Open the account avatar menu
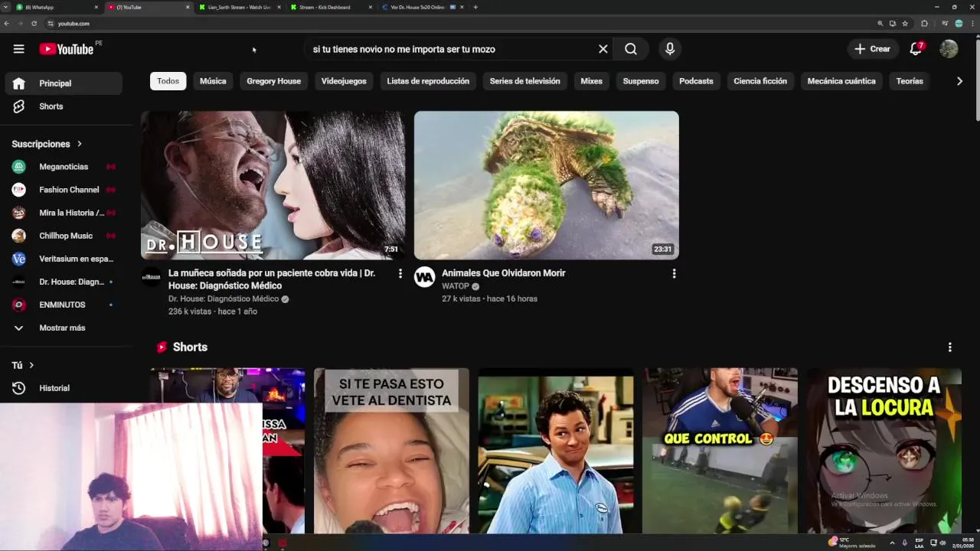This screenshot has height=551, width=980. tap(949, 49)
